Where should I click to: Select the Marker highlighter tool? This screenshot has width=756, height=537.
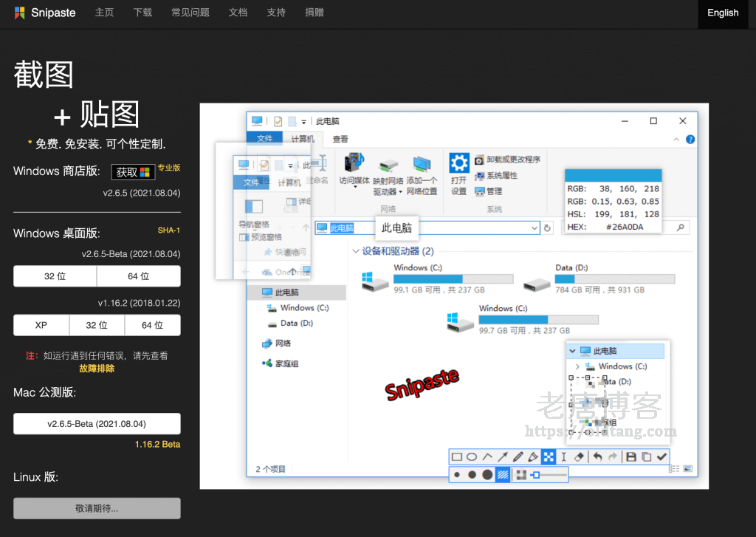coord(533,457)
